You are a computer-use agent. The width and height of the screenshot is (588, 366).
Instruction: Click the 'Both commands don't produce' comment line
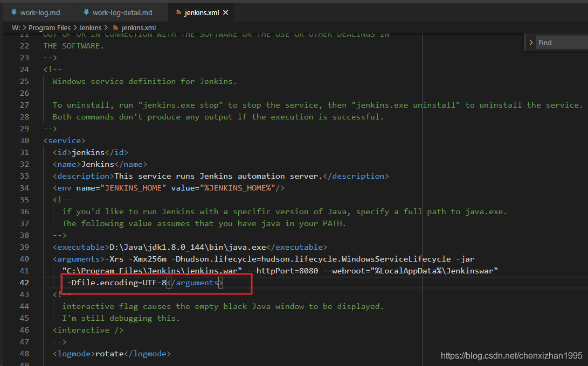click(218, 117)
